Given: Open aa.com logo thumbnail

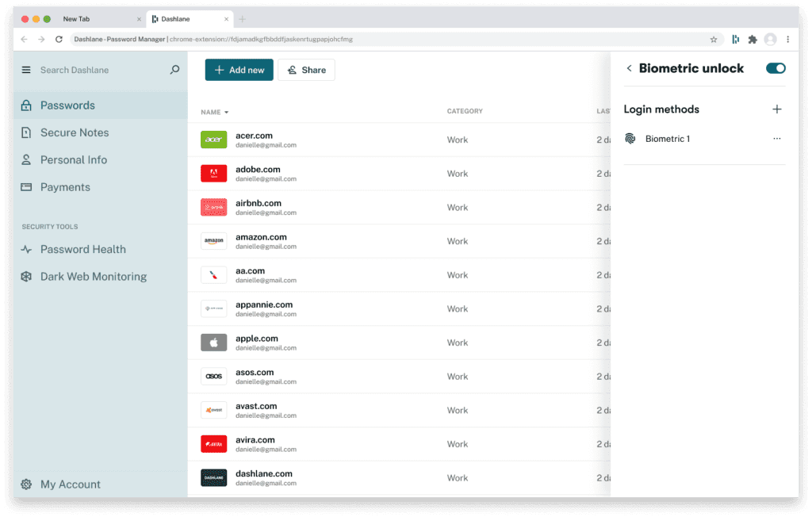Looking at the screenshot, I should pos(214,275).
